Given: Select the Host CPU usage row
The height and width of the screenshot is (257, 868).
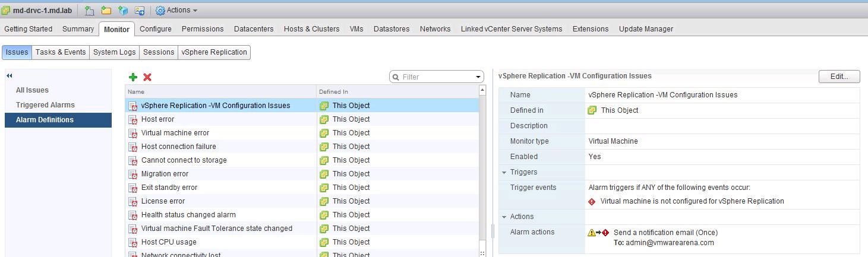Looking at the screenshot, I should [302, 242].
